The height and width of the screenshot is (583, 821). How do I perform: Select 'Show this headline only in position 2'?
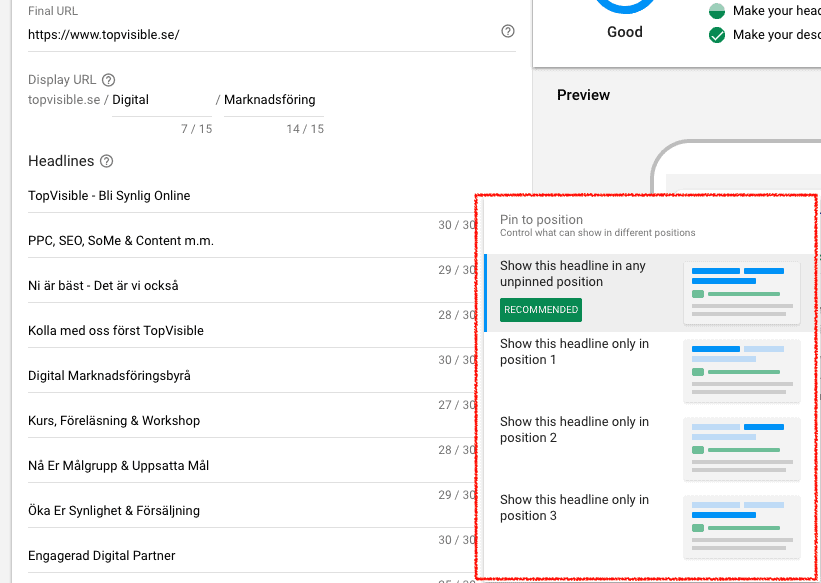pyautogui.click(x=649, y=449)
